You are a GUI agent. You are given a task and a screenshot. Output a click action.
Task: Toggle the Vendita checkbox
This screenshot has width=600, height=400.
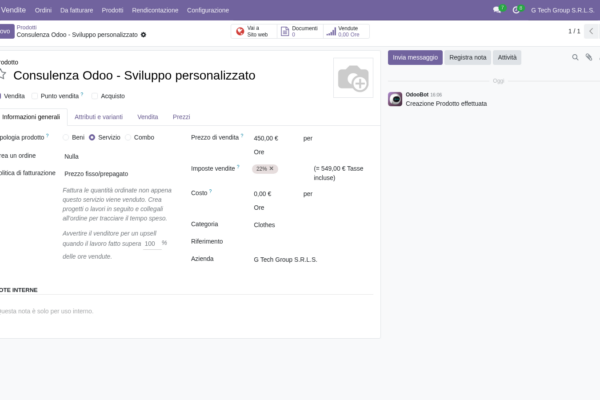pyautogui.click(x=1, y=96)
